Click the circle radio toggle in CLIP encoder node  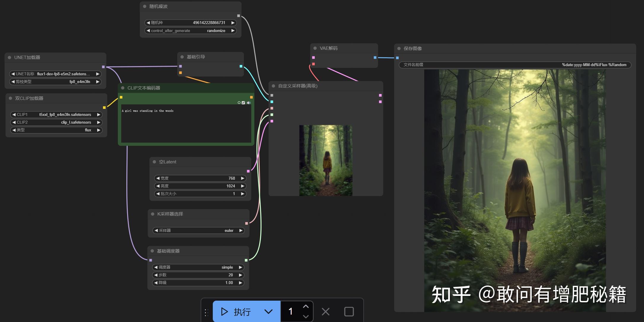pyautogui.click(x=239, y=103)
